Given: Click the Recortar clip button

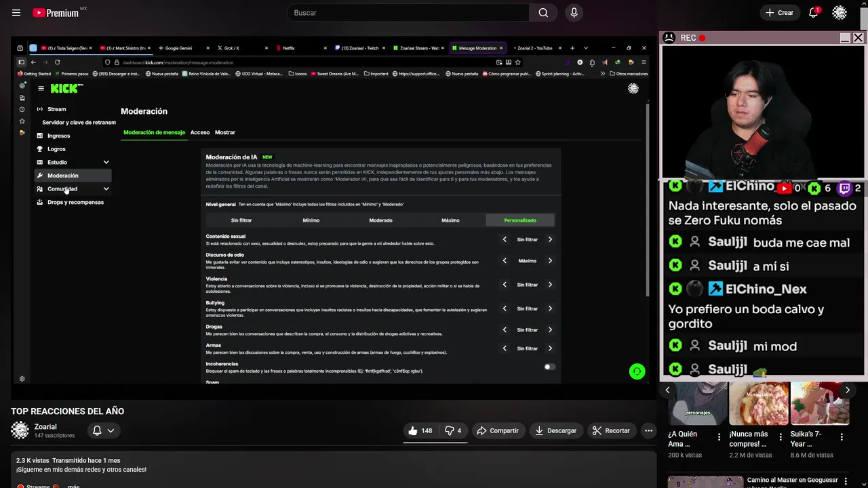Looking at the screenshot, I should click(611, 430).
